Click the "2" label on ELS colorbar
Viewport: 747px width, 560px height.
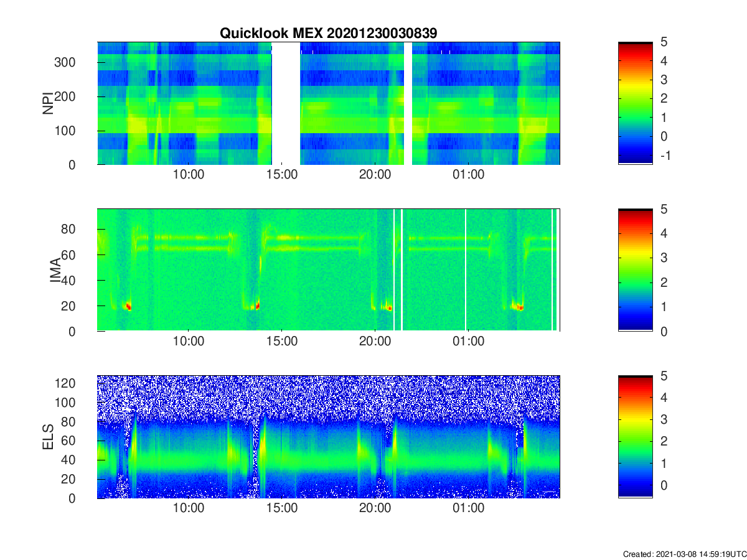click(664, 442)
